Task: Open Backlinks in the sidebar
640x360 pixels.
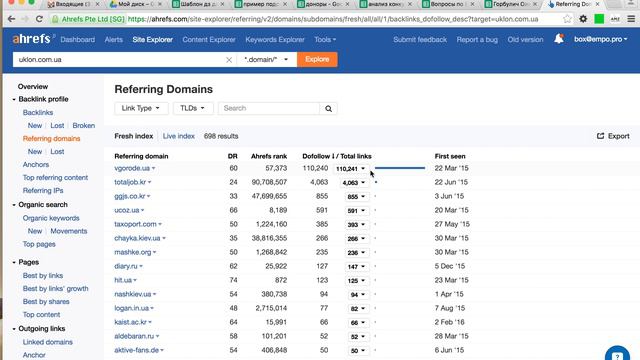Action: click(x=38, y=112)
